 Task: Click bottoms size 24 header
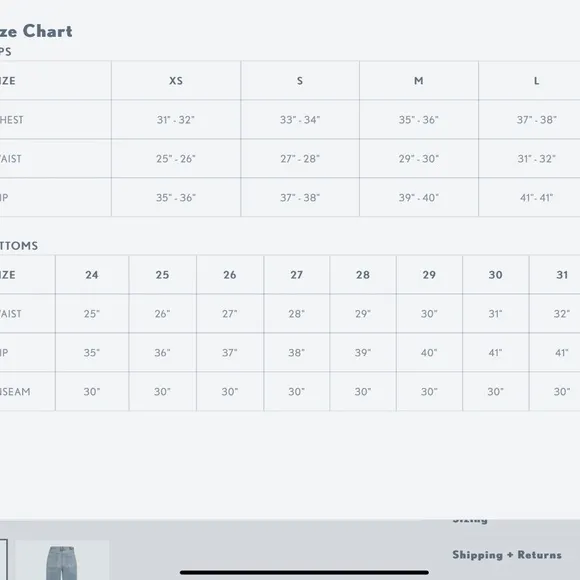(92, 275)
